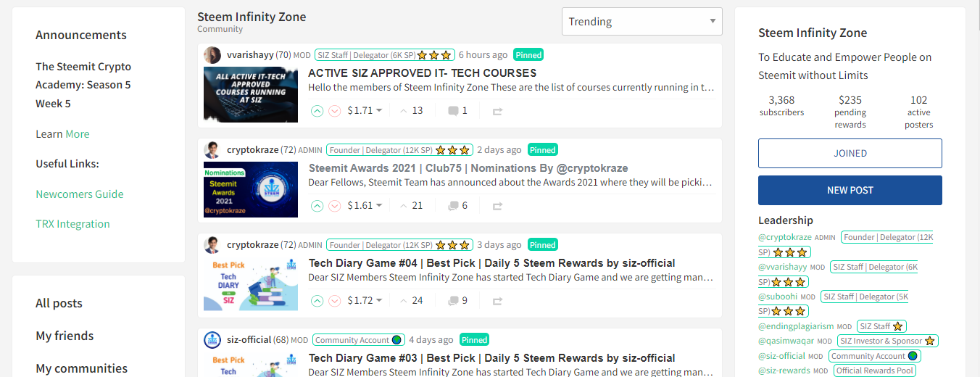Image resolution: width=980 pixels, height=377 pixels.
Task: Open cryptokraze avatar on Steemit Awards post
Action: coord(212,150)
